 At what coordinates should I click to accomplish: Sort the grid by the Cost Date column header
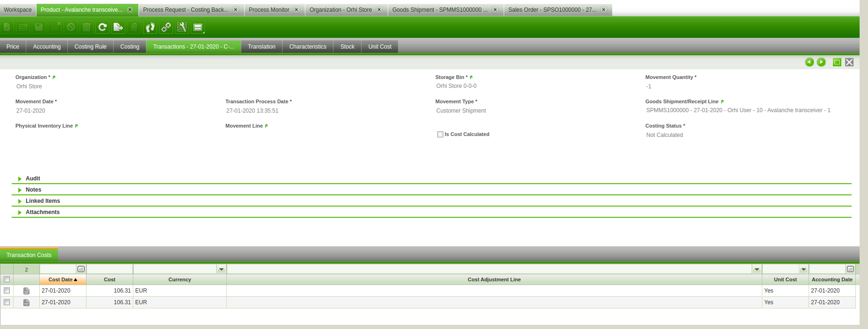[x=63, y=279]
